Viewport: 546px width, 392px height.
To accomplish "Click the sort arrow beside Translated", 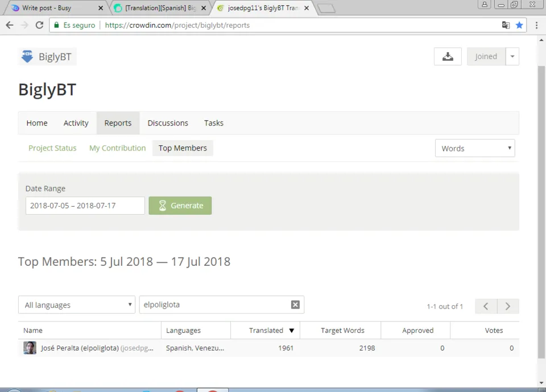I will pyautogui.click(x=292, y=331).
